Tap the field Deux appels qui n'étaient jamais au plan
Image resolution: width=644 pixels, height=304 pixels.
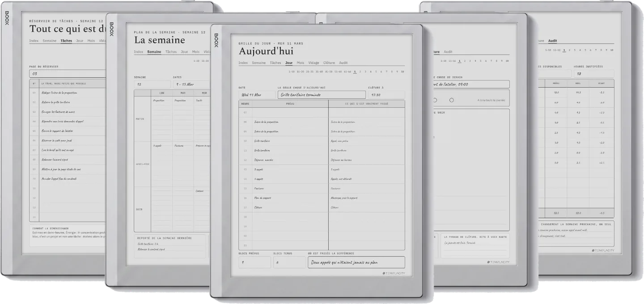pos(356,262)
